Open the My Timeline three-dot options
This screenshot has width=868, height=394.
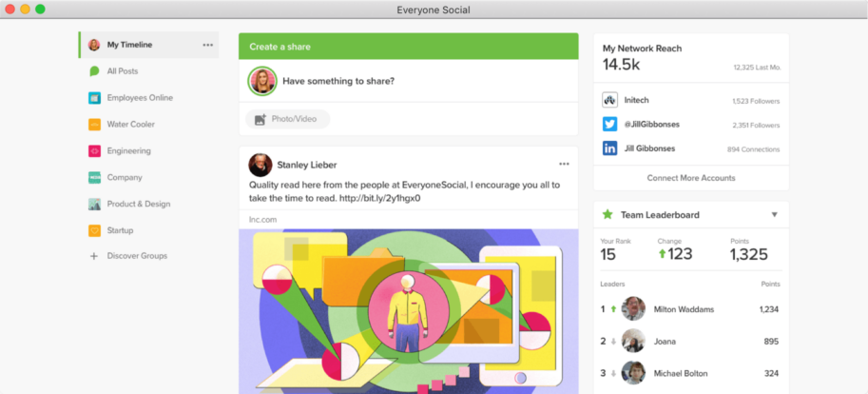207,45
